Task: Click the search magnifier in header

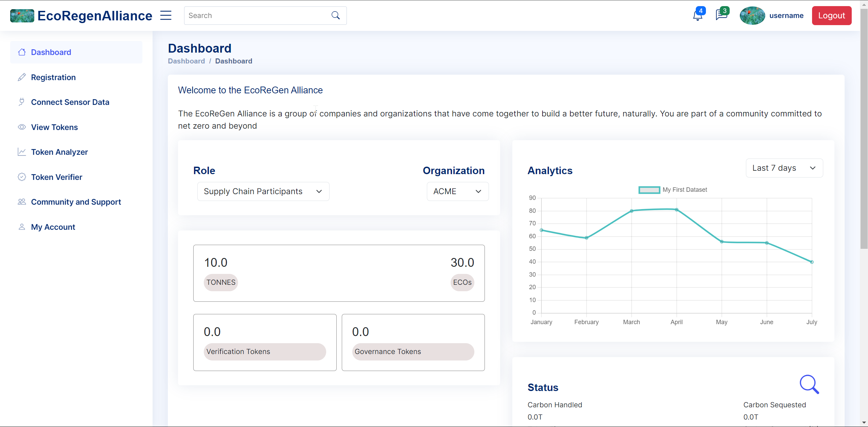Action: (x=336, y=16)
